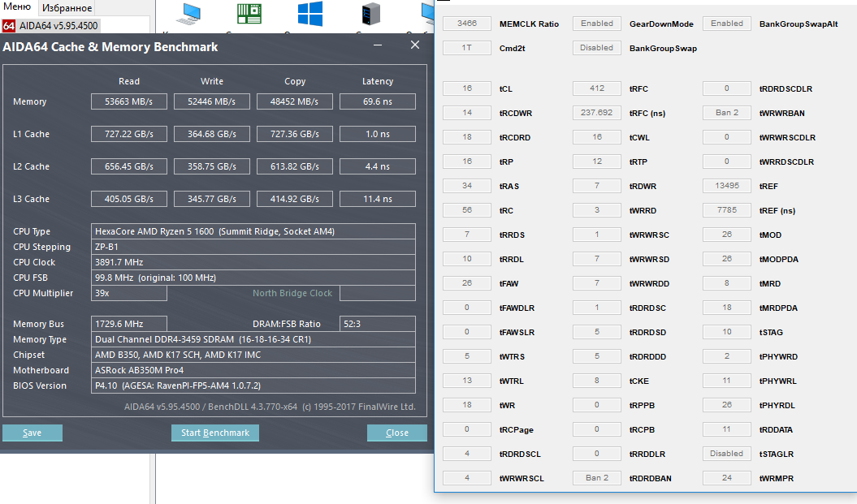Screen dimensions: 857x504
Task: Click the tRTP field showing 12
Action: point(597,162)
